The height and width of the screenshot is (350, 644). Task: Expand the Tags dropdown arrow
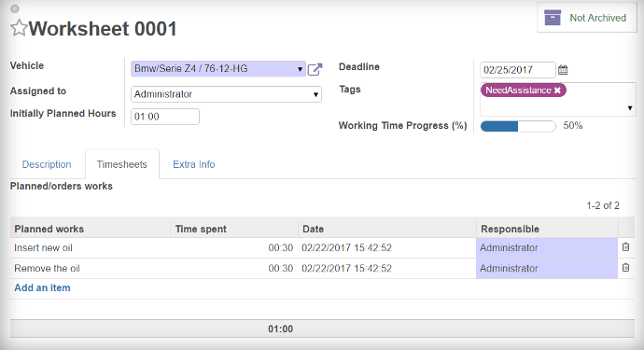point(630,108)
